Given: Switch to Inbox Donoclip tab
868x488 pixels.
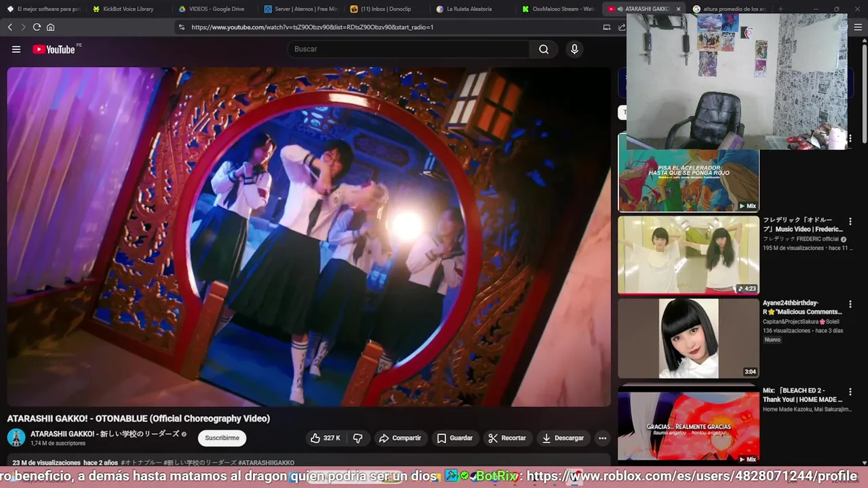Looking at the screenshot, I should [387, 9].
